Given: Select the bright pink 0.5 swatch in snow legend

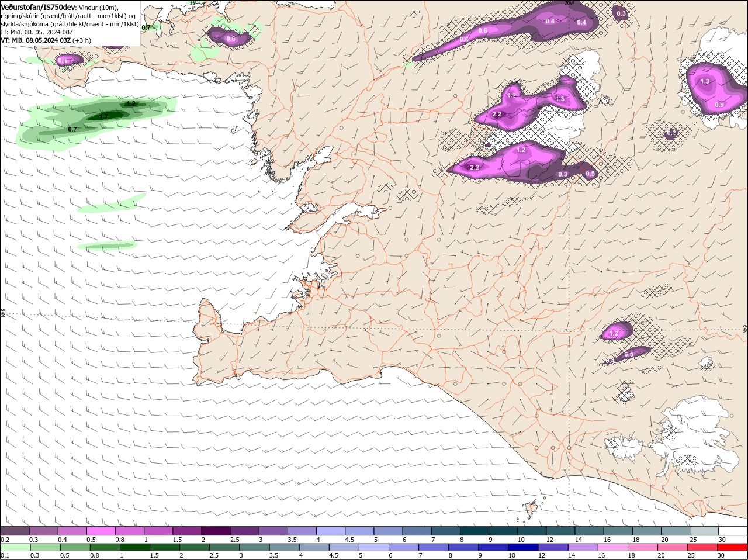Looking at the screenshot, I should 101,531.
